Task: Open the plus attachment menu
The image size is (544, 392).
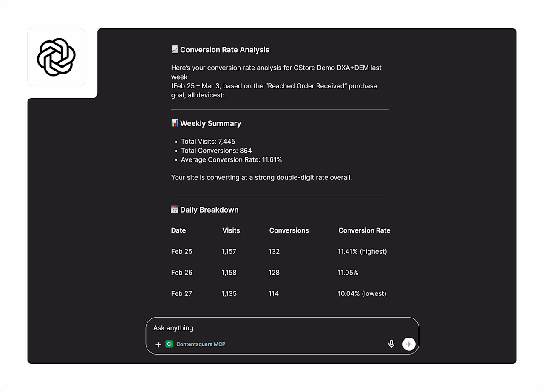Action: coord(158,344)
